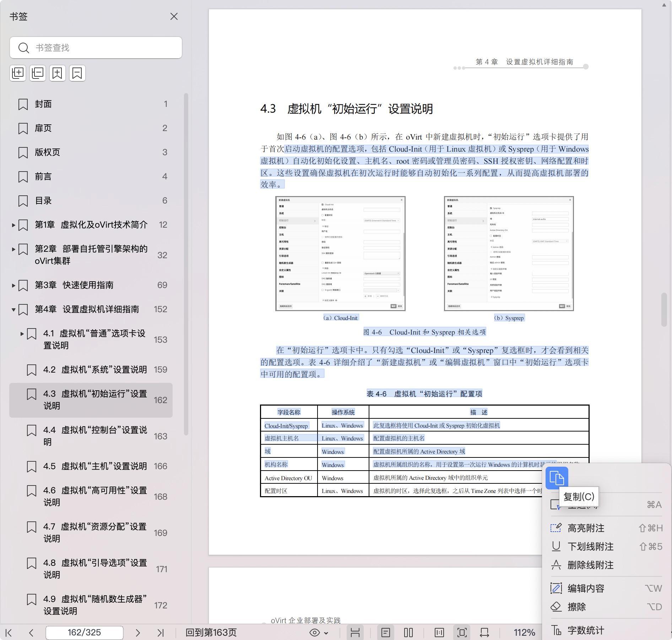Click the expand all bookmarks icon
Screen dimensions: 672x640
click(x=18, y=73)
